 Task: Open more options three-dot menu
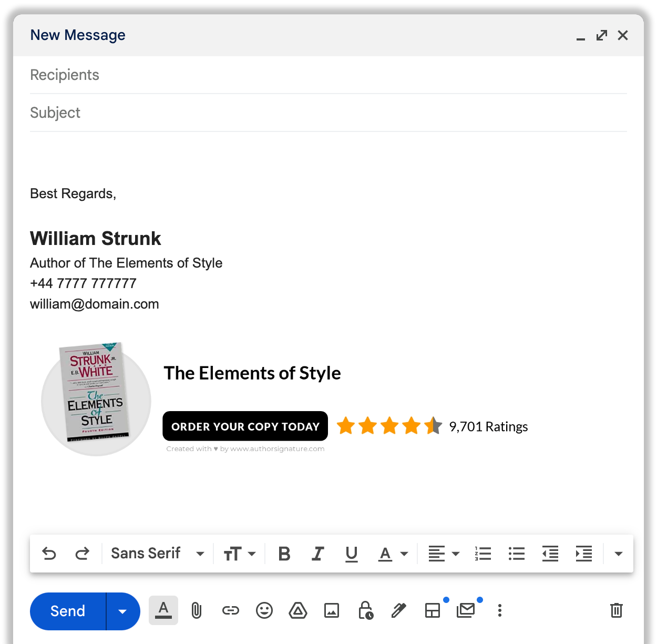pyautogui.click(x=500, y=610)
